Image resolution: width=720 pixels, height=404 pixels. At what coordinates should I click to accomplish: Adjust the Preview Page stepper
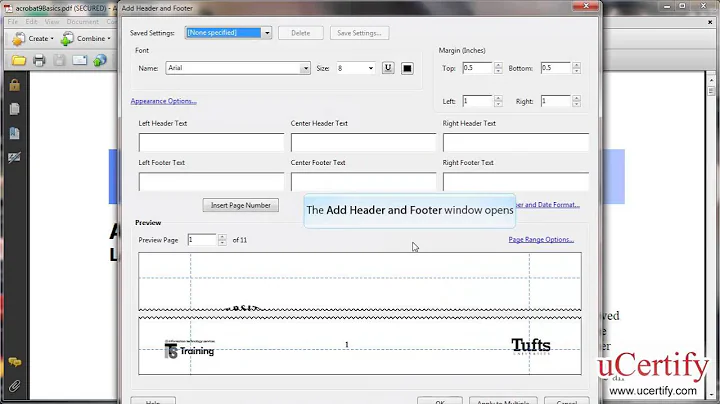click(x=222, y=240)
